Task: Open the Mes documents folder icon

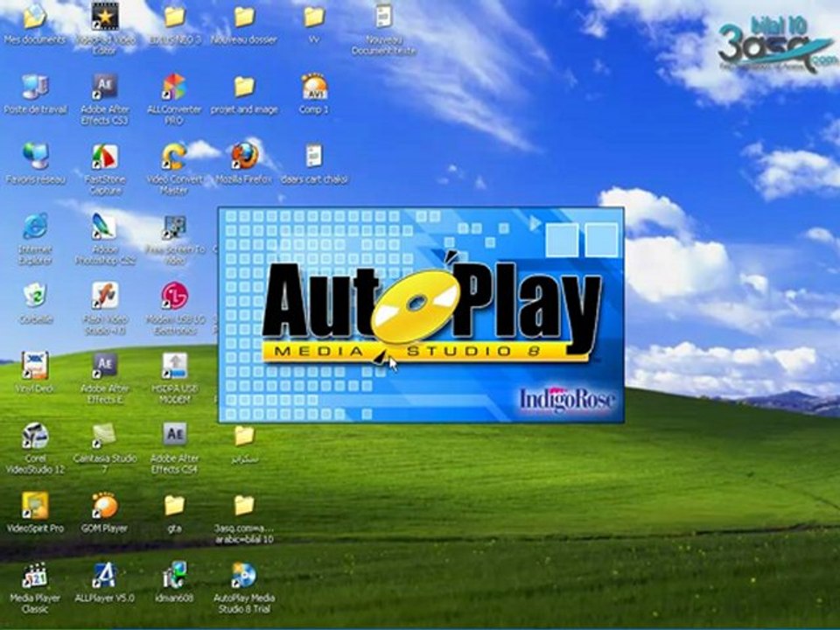Action: [x=35, y=16]
